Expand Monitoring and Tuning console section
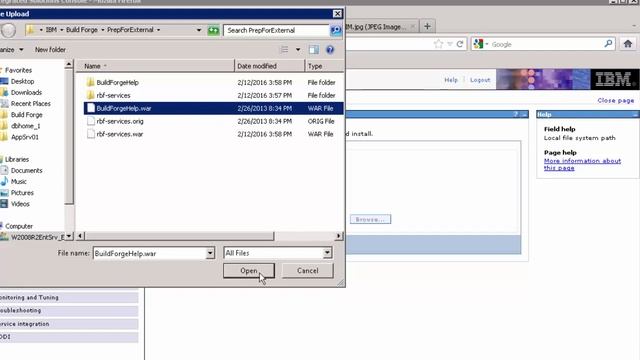Viewport: 640px width, 360px height. (x=69, y=298)
